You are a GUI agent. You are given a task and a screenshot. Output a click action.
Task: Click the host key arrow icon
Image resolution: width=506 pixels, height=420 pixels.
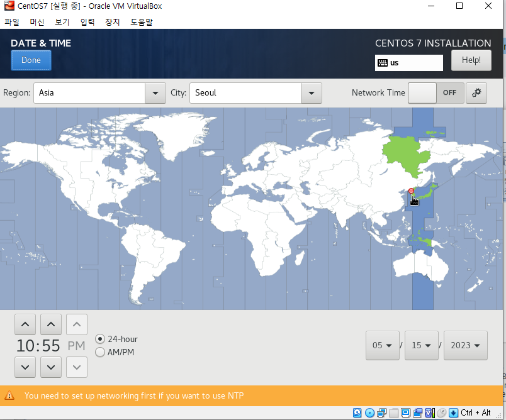tap(453, 412)
